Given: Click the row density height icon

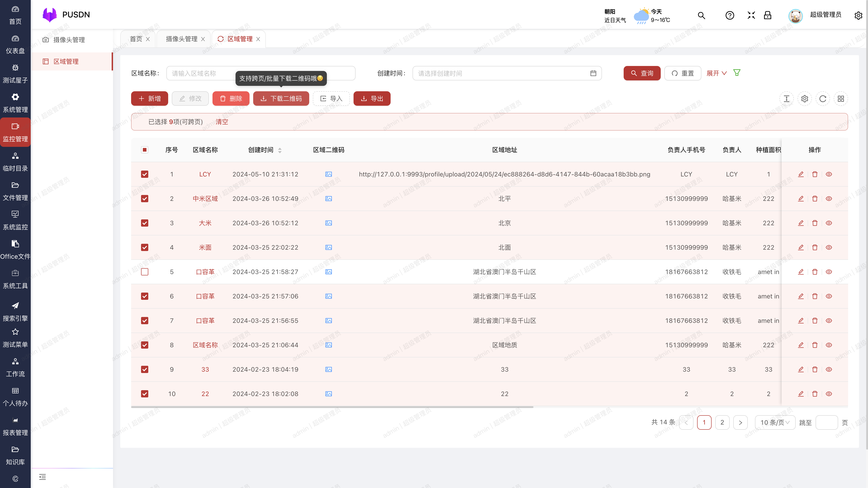Looking at the screenshot, I should (786, 99).
